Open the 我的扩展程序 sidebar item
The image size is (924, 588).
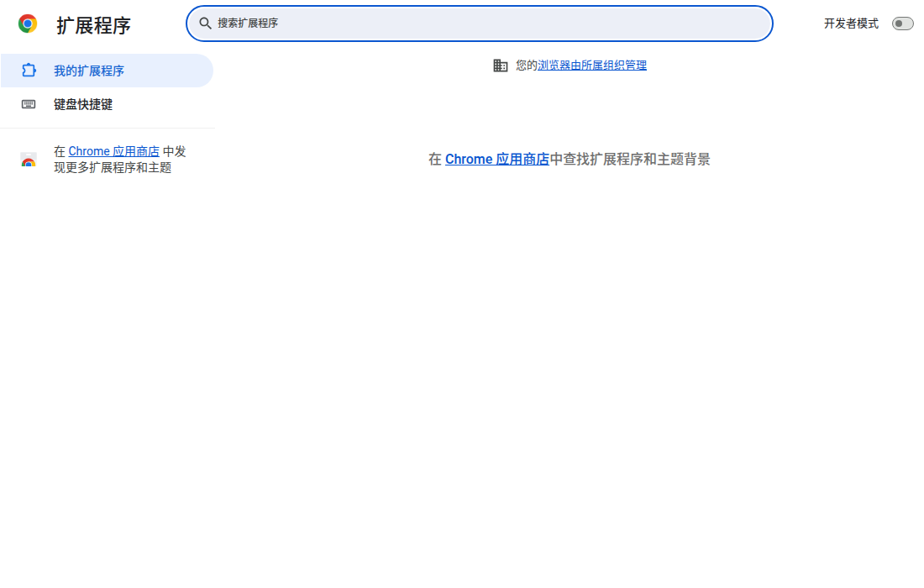click(107, 71)
